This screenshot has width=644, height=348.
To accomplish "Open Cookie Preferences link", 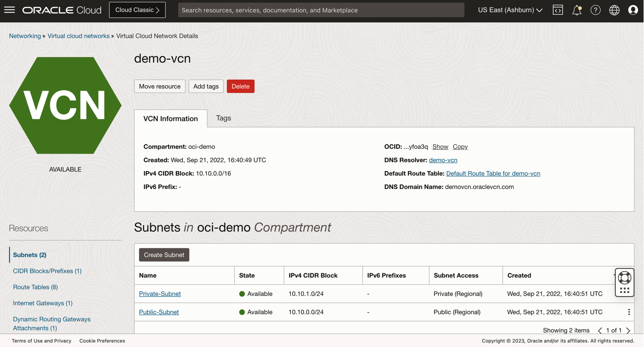I will point(102,341).
